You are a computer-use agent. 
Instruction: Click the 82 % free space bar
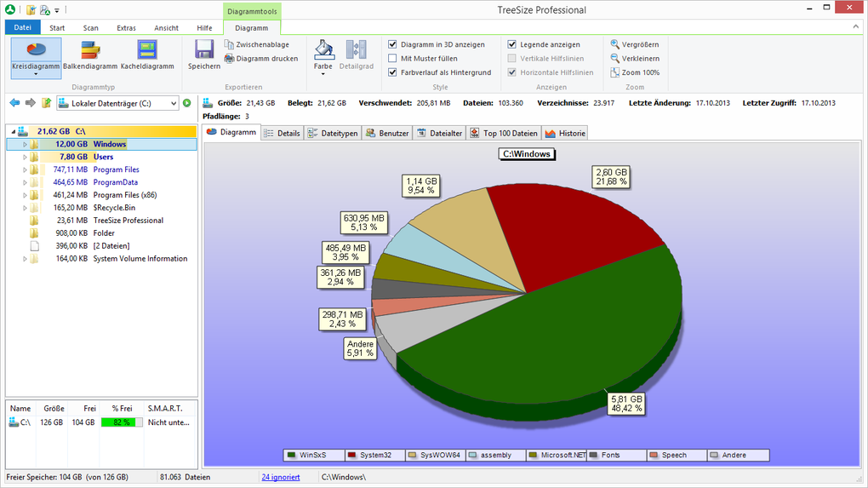(x=122, y=422)
